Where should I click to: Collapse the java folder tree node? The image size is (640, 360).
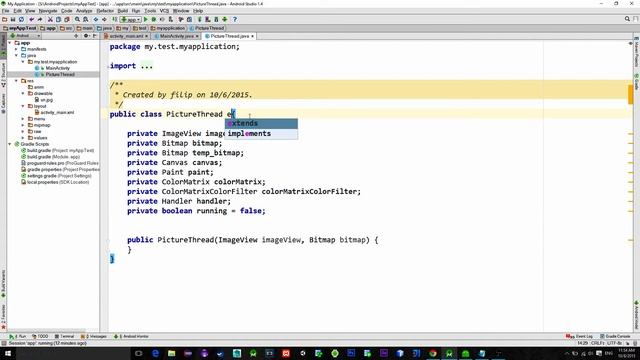coord(16,56)
